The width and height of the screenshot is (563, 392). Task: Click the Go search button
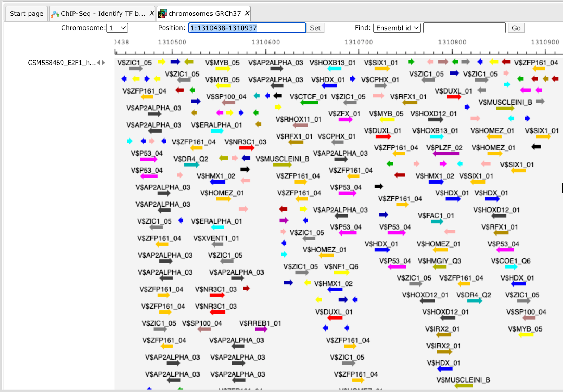click(516, 28)
